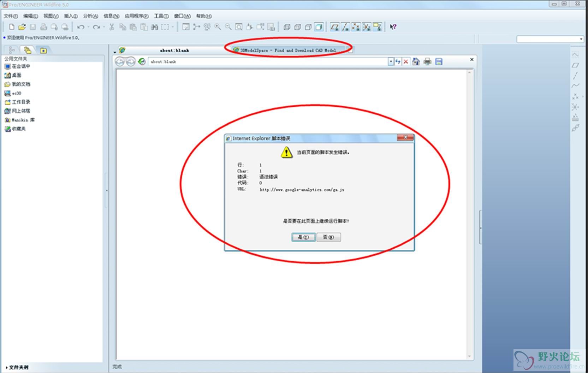
Task: Toggle annotation display icon
Action: tap(377, 27)
